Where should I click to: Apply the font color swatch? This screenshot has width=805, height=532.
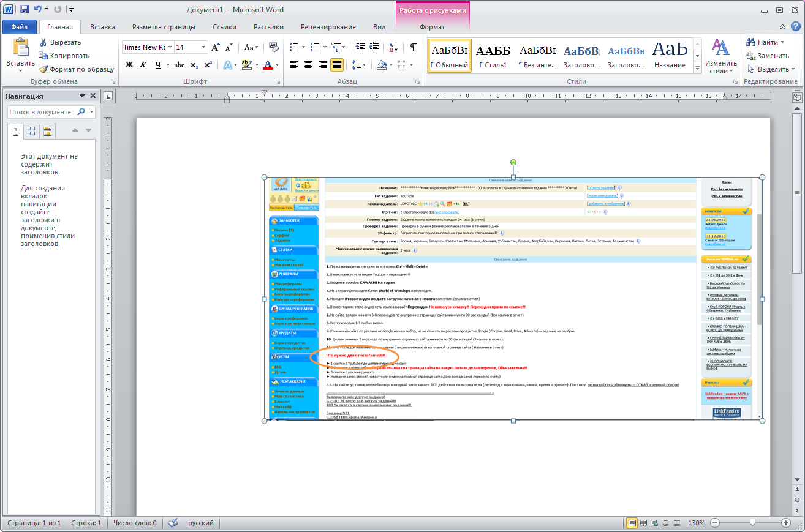click(x=267, y=65)
